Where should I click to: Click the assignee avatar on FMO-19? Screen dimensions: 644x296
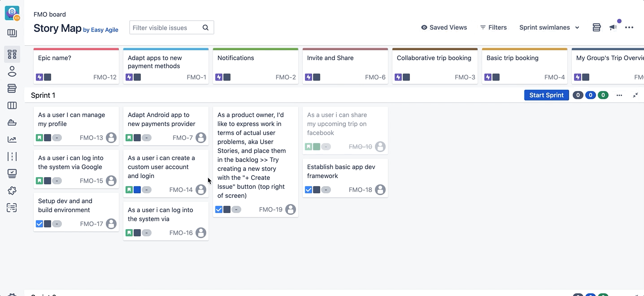pos(291,209)
